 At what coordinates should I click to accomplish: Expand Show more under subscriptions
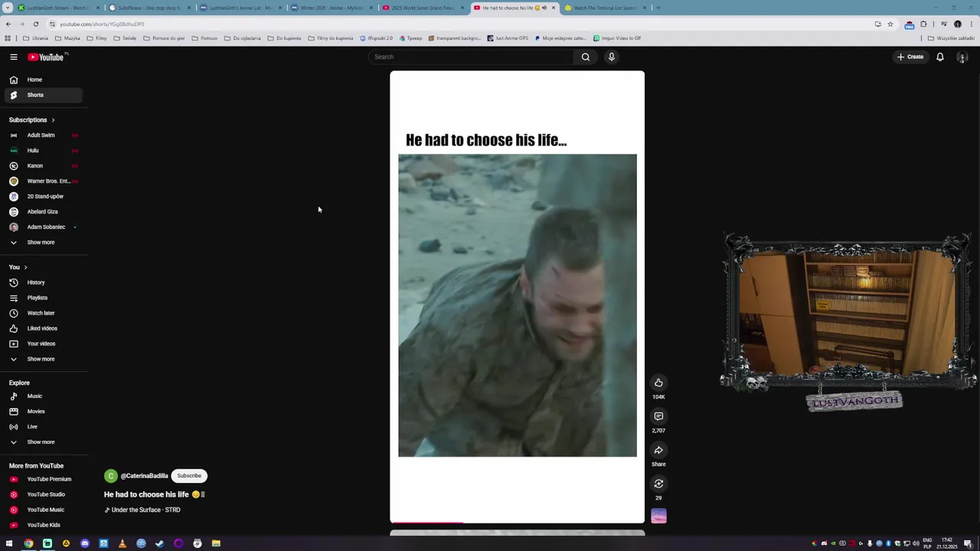click(43, 242)
